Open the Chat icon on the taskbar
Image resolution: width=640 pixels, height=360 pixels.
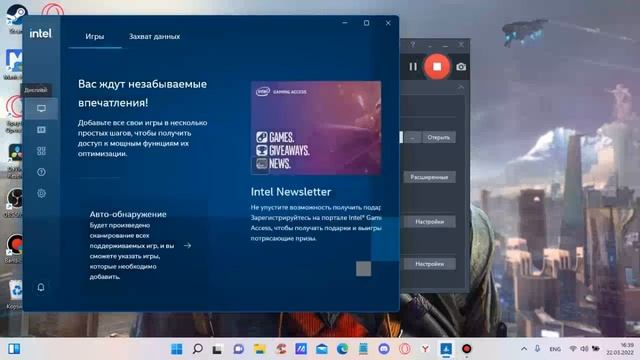tap(238, 349)
